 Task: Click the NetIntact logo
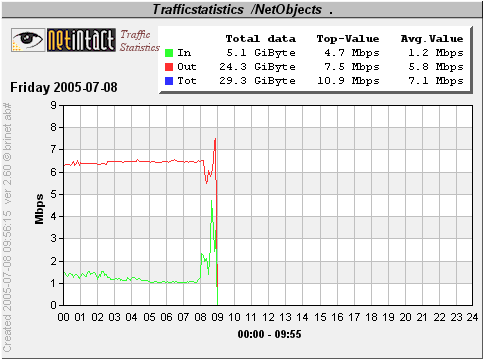[x=81, y=40]
